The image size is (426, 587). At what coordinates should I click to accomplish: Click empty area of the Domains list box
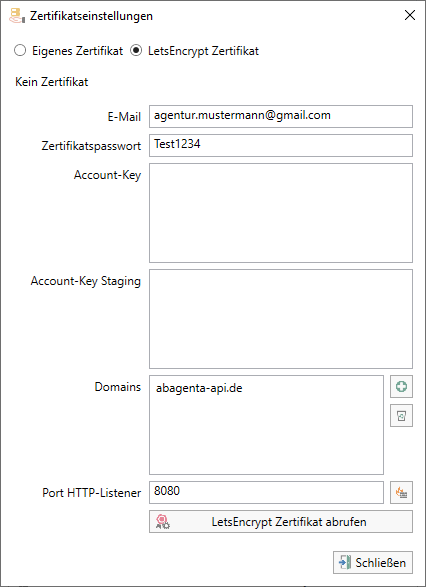pyautogui.click(x=266, y=436)
